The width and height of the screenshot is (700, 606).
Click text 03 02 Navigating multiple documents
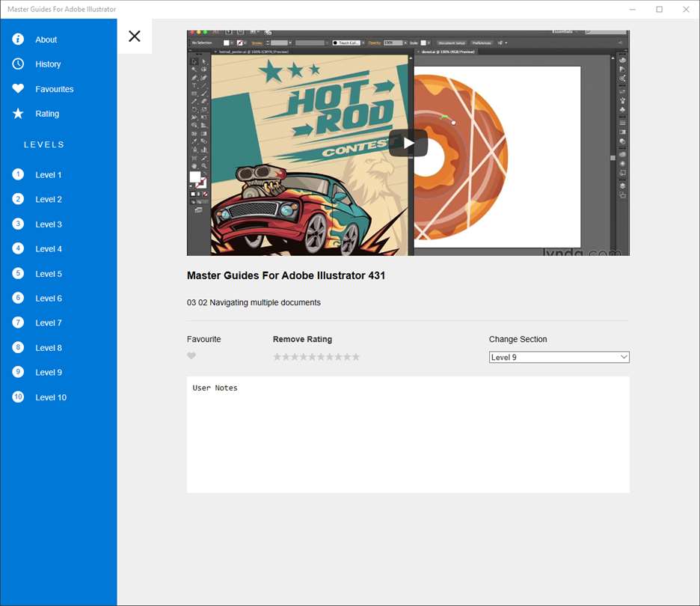[254, 302]
